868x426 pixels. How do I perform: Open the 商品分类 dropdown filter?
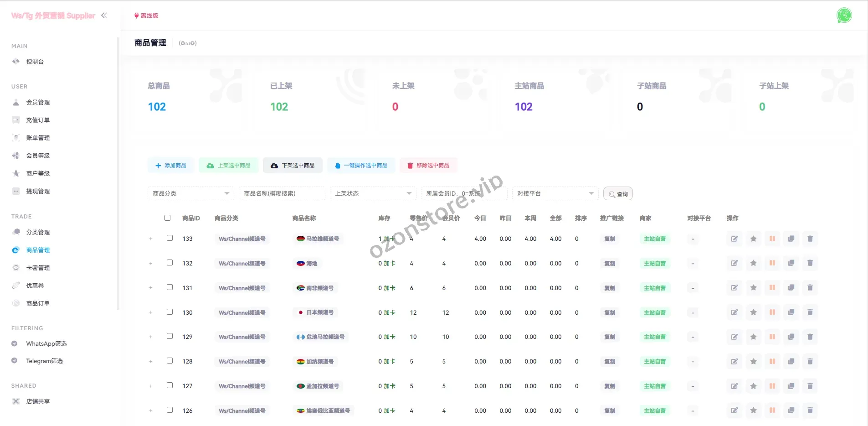click(x=190, y=193)
